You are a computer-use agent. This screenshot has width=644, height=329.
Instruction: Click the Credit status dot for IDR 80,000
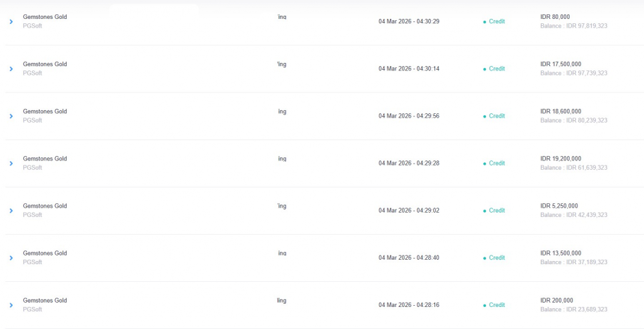[484, 21]
